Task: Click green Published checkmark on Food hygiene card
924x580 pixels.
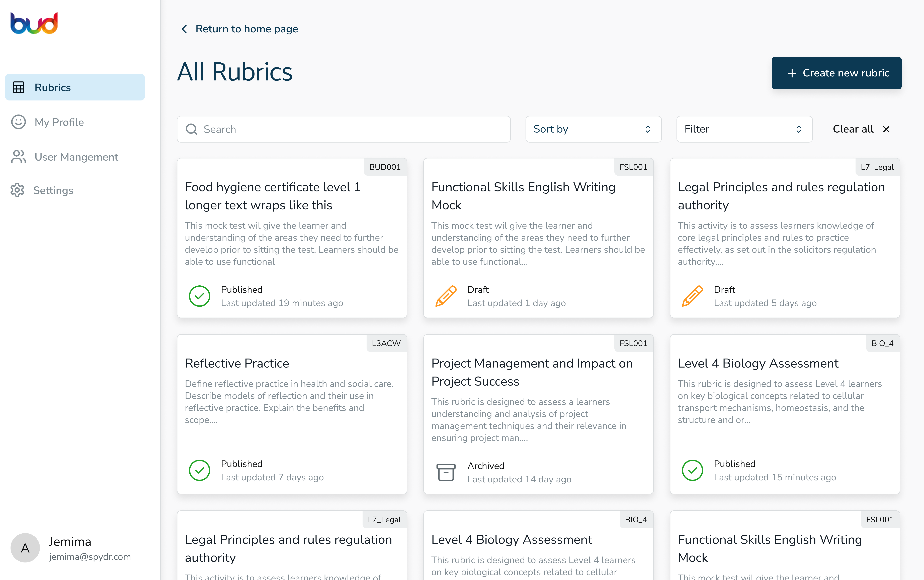Action: pyautogui.click(x=200, y=296)
